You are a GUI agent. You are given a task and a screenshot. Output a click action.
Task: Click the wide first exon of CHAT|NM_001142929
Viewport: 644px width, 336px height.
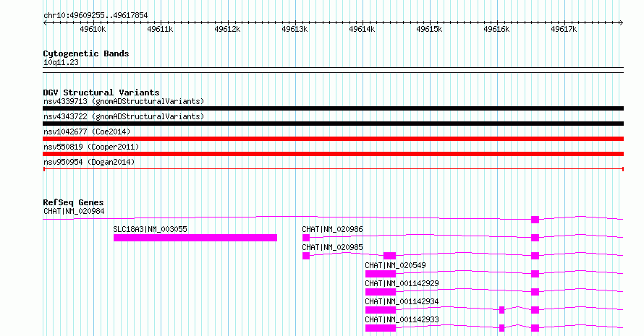(x=381, y=292)
